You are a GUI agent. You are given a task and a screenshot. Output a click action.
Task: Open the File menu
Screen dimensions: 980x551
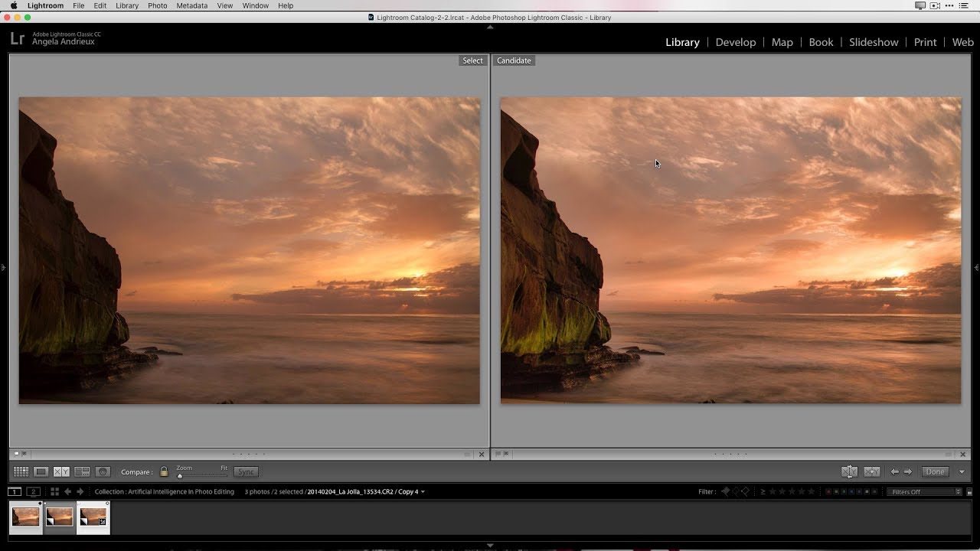tap(79, 5)
